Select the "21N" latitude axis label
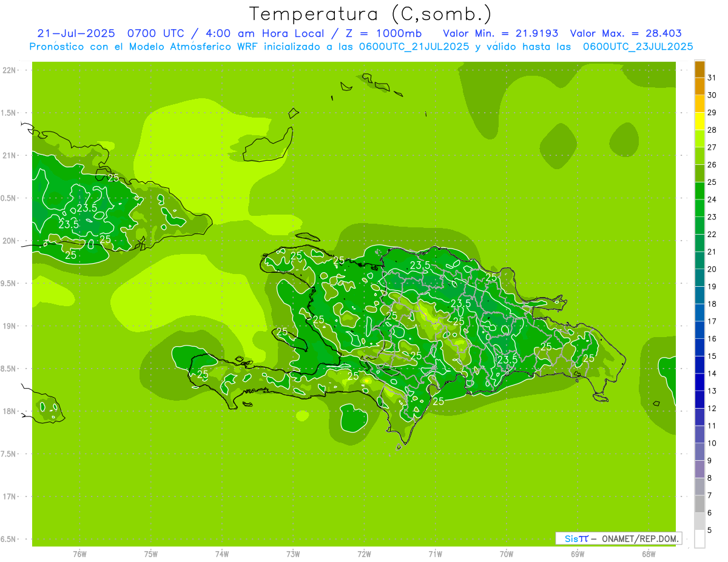 [x=10, y=155]
